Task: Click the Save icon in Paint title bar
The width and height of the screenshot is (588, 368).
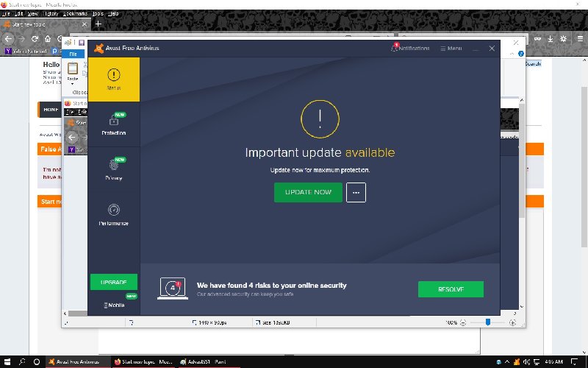Action: click(82, 43)
